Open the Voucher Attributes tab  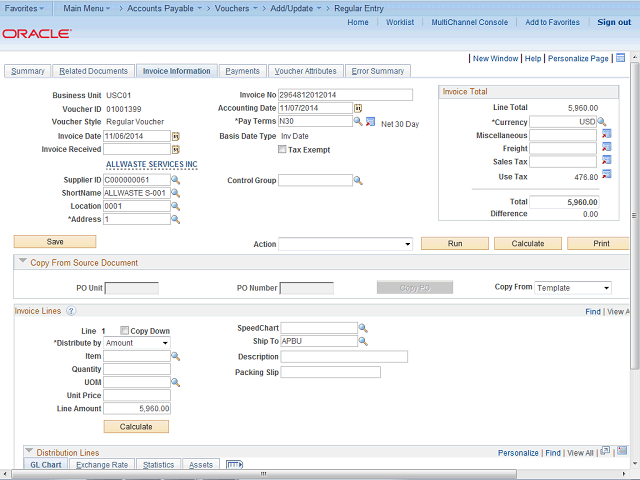tap(305, 71)
